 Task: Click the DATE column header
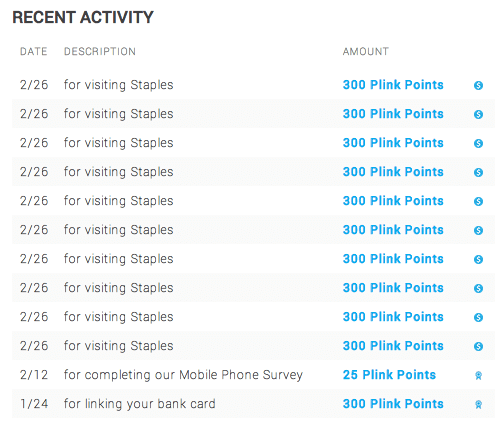(34, 52)
